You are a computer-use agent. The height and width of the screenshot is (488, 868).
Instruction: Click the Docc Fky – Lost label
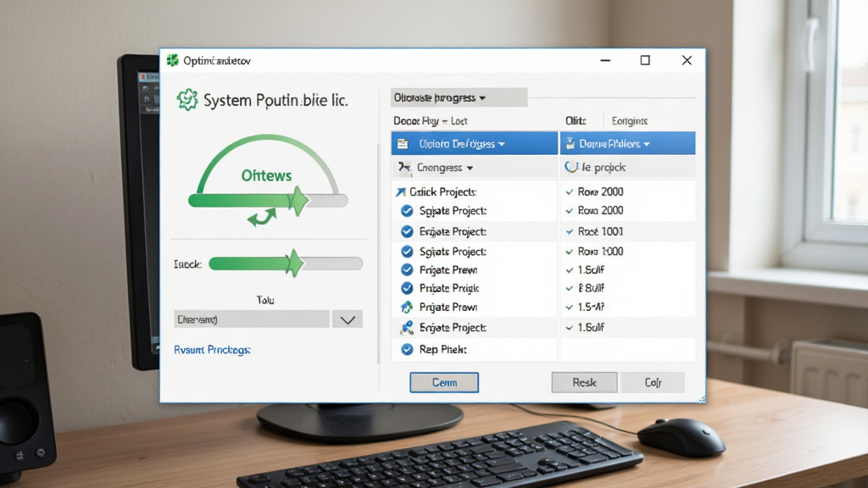click(430, 120)
